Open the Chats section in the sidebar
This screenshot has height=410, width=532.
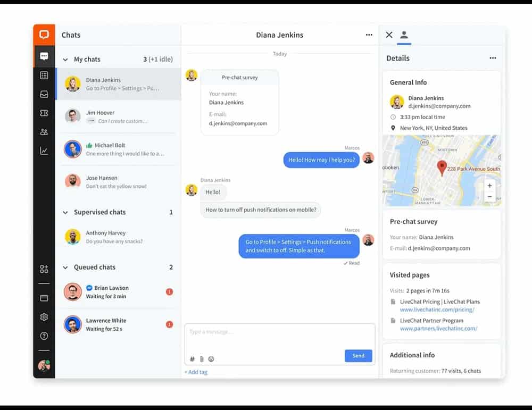tap(44, 55)
